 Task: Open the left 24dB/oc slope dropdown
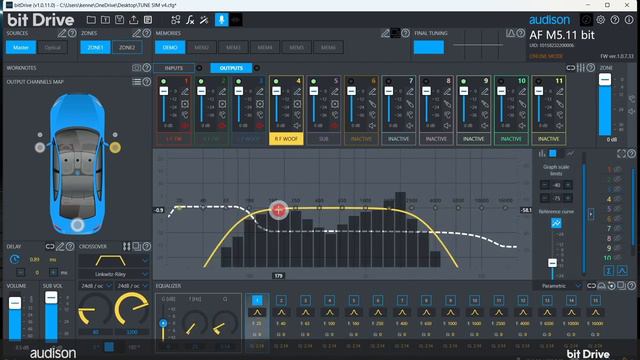96,286
